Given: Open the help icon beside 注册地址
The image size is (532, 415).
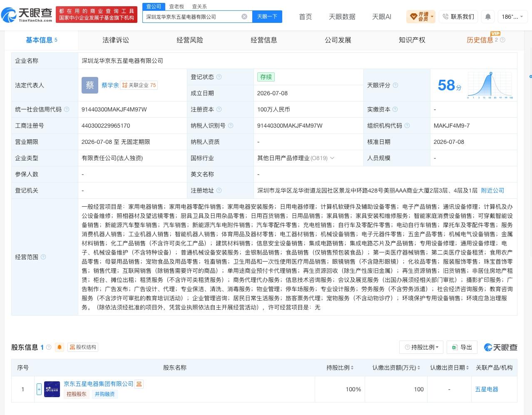Looking at the screenshot, I should click(219, 190).
